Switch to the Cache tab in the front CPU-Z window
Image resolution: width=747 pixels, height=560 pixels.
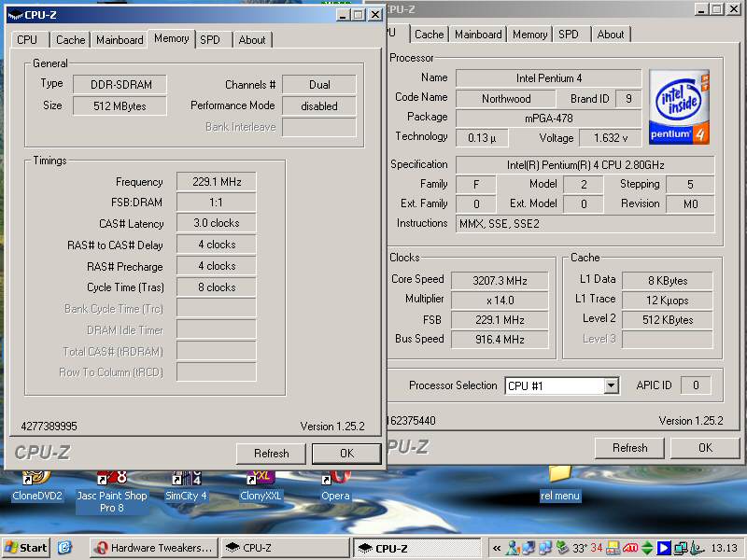pos(71,40)
